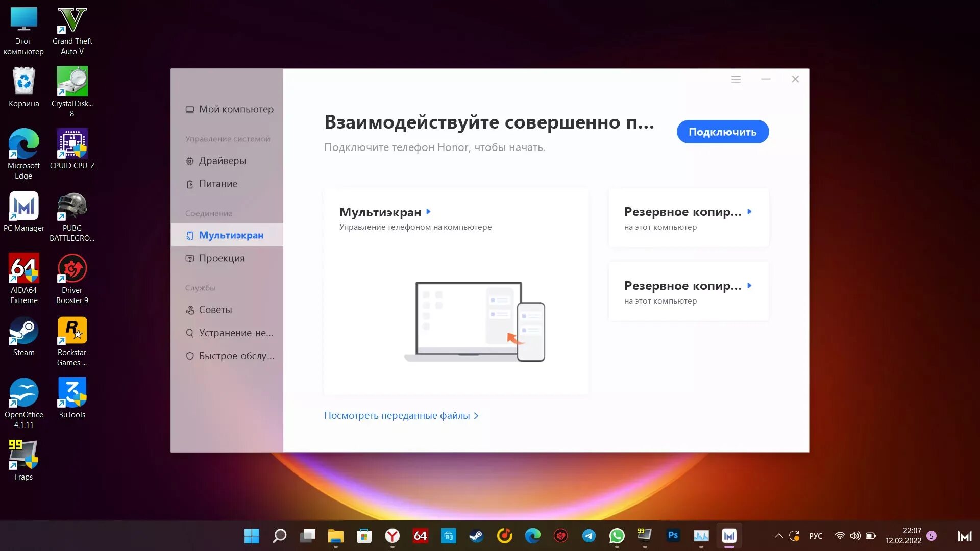This screenshot has width=980, height=551.
Task: Open CrystalDiskInfo 8 icon
Action: (72, 82)
